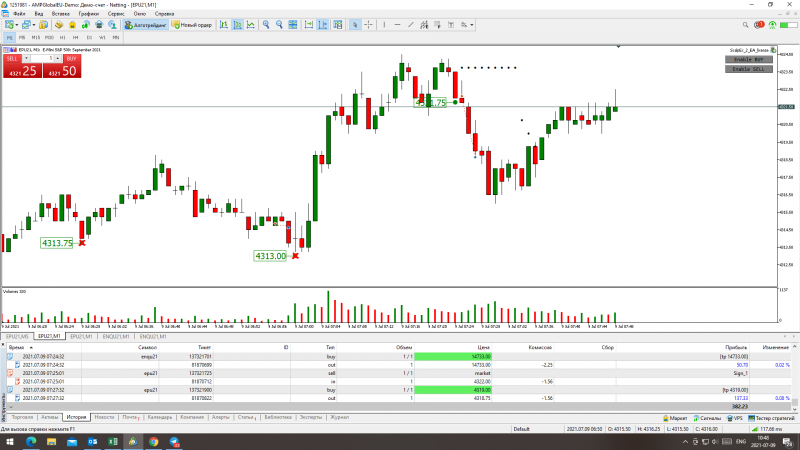Zoom in on the chart
Screen dimensions: 800x450
tap(266, 24)
